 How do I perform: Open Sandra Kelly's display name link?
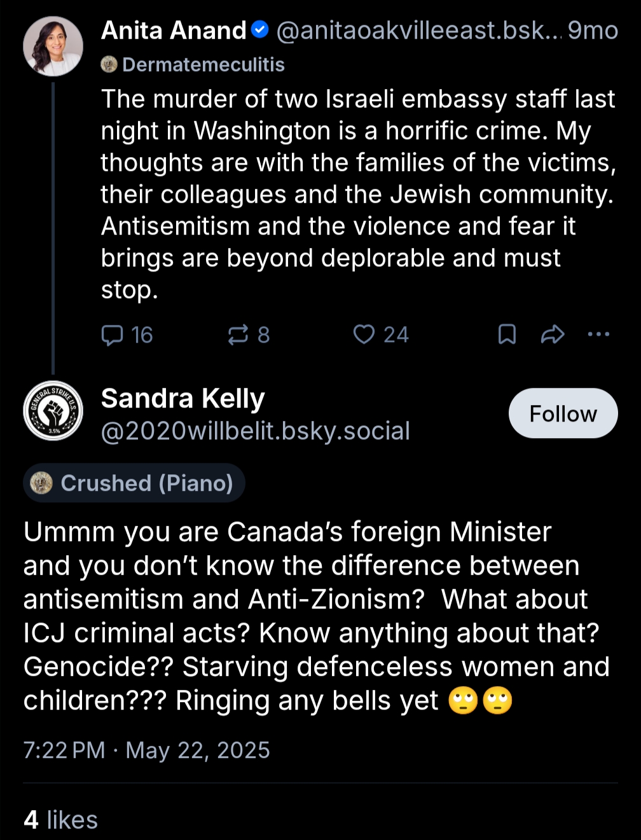(x=183, y=398)
